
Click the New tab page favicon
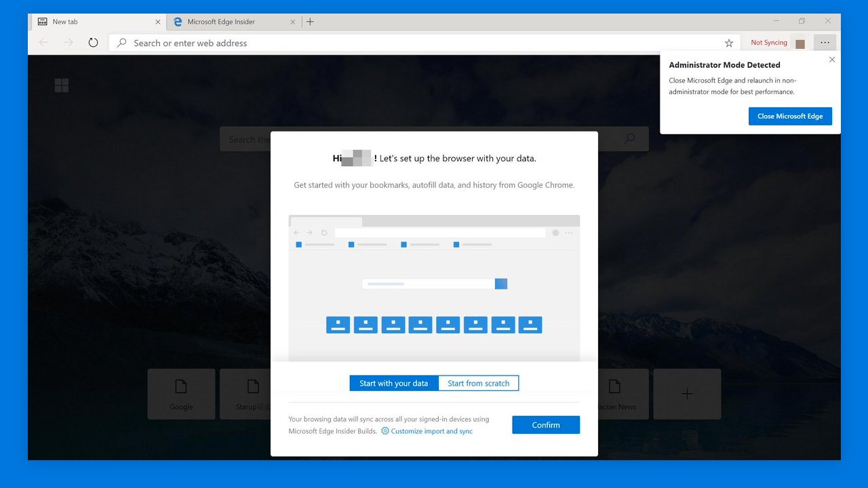[x=43, y=22]
